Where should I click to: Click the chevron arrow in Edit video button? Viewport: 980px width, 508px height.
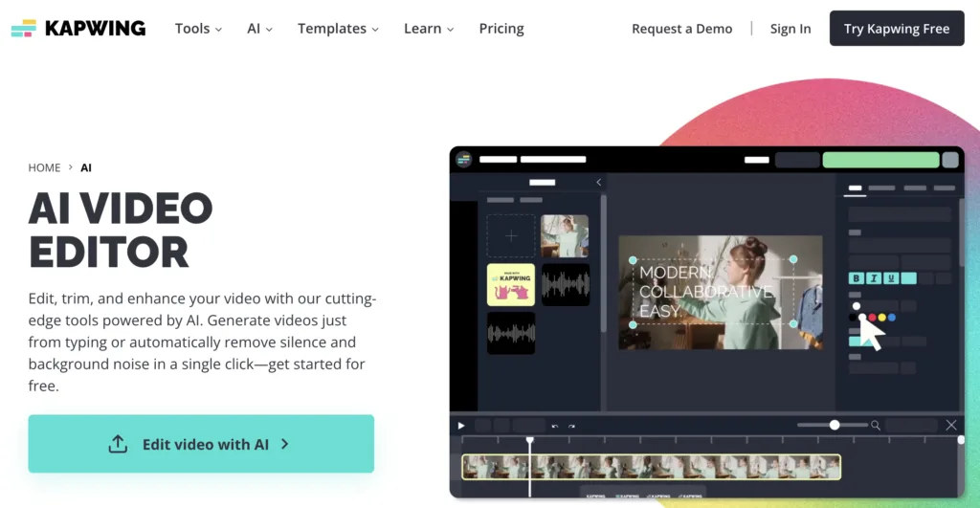click(285, 444)
